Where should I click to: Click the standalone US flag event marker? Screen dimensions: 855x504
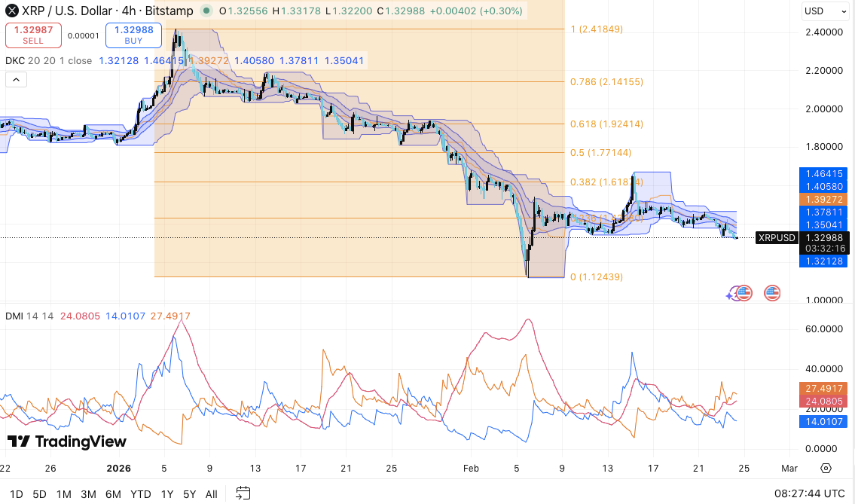point(772,292)
